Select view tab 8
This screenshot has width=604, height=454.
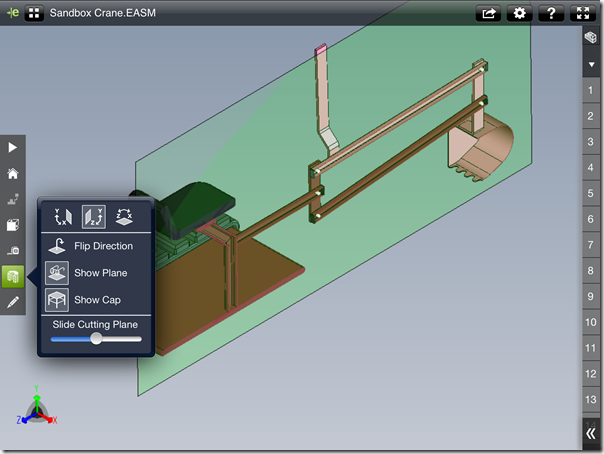click(x=591, y=271)
